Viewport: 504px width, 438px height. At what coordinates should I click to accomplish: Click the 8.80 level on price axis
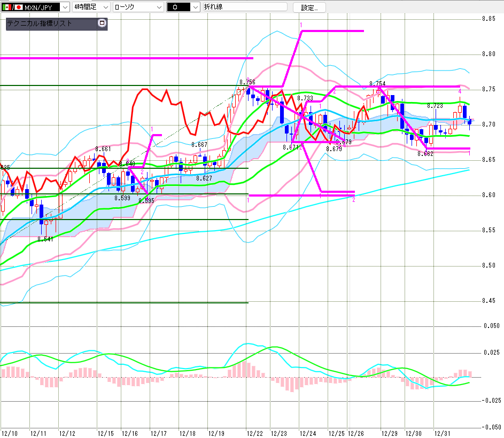489,54
